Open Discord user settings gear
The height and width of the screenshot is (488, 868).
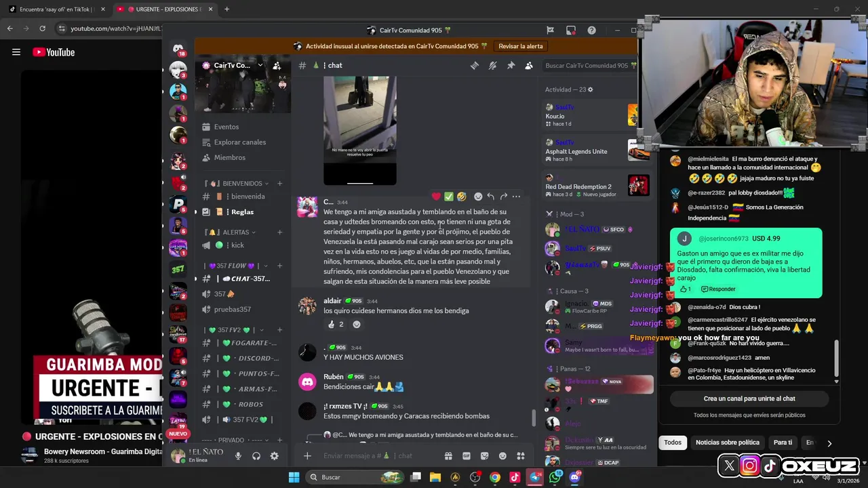[275, 456]
